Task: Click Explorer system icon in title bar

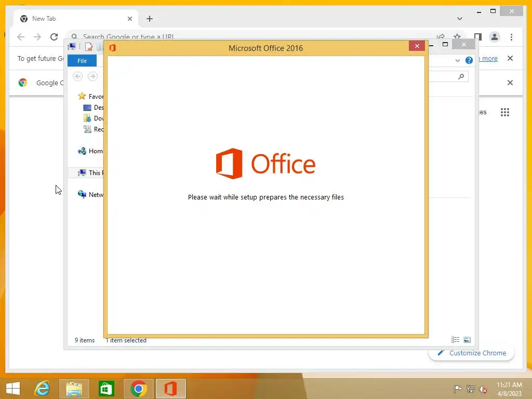Action: tap(72, 46)
